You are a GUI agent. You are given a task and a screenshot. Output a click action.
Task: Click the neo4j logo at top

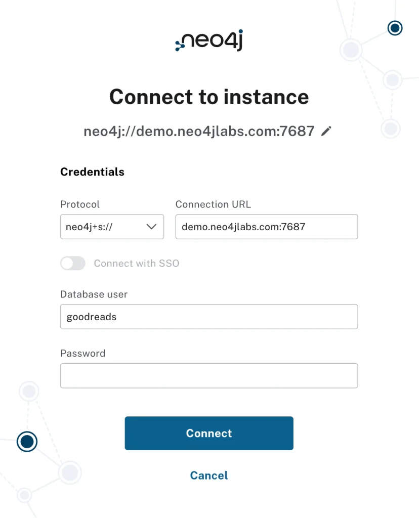click(209, 41)
